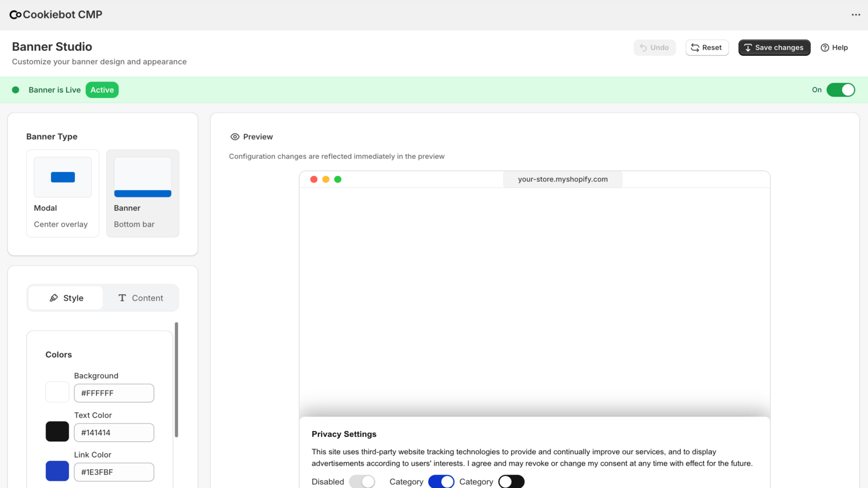Click the blue Link Color swatch

click(56, 471)
